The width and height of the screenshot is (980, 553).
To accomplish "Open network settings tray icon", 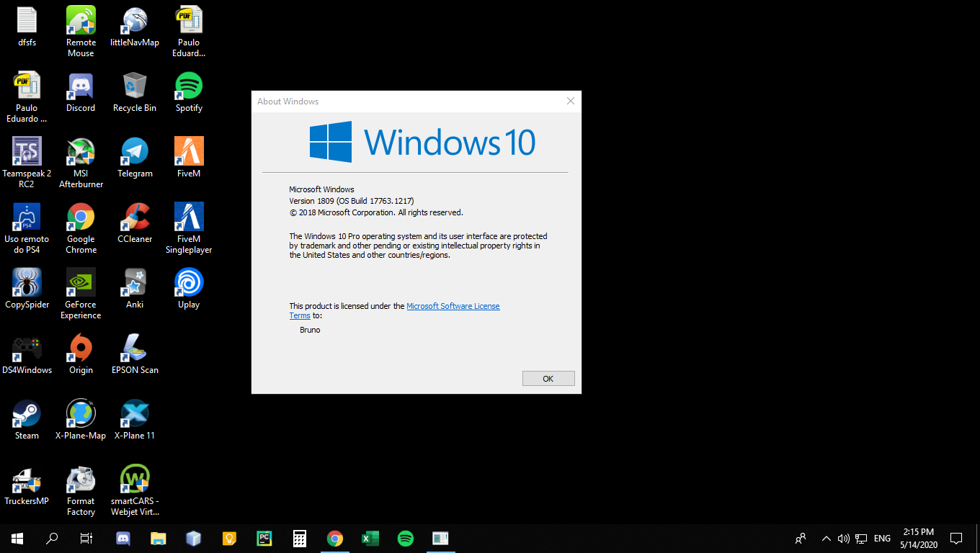I will click(x=861, y=538).
